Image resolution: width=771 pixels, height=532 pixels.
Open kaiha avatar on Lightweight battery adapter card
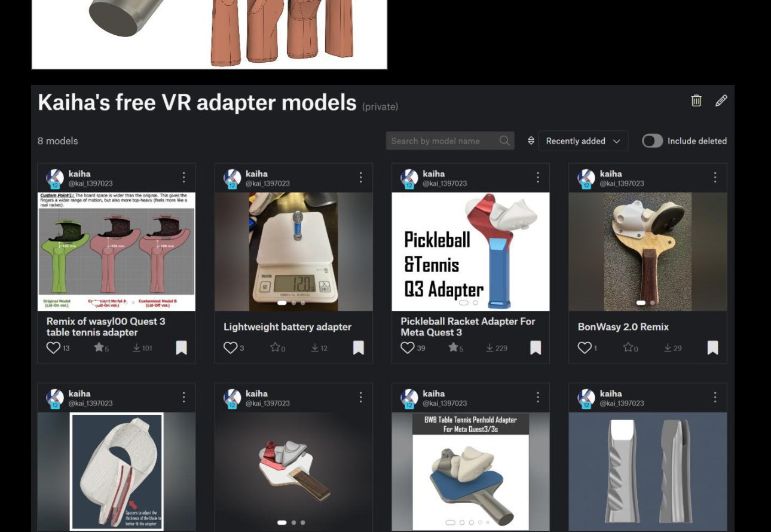232,178
